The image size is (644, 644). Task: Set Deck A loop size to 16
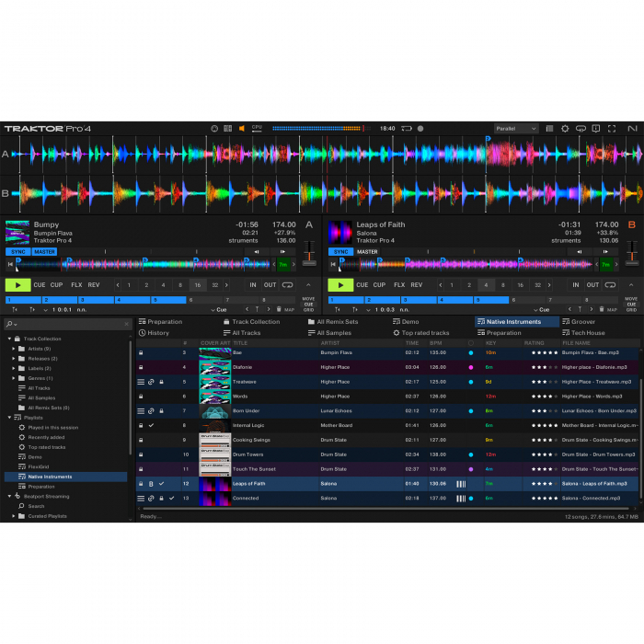point(197,285)
